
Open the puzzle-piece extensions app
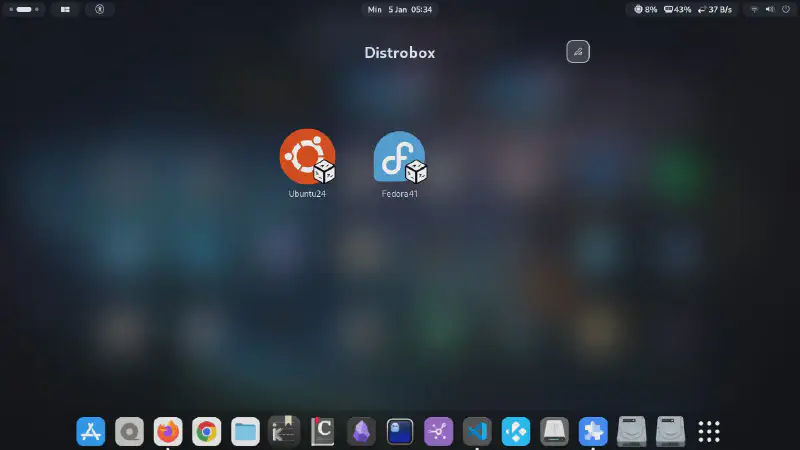(x=593, y=431)
